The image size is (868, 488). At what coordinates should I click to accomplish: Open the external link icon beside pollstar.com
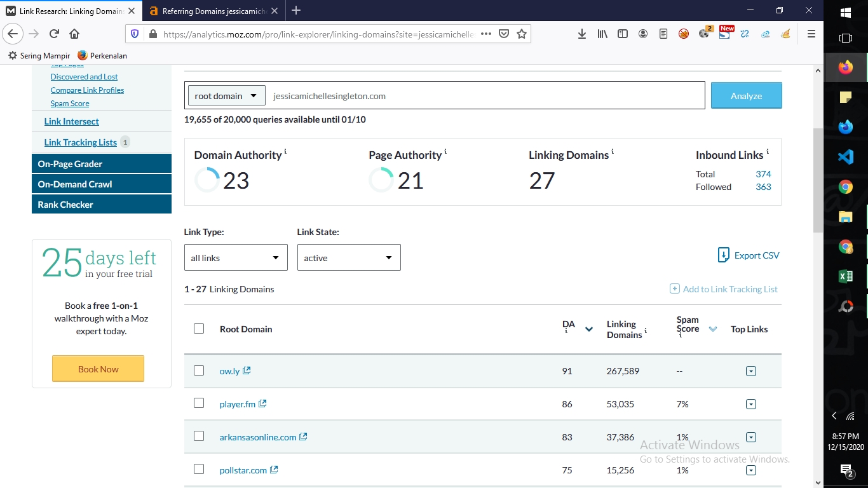click(274, 470)
